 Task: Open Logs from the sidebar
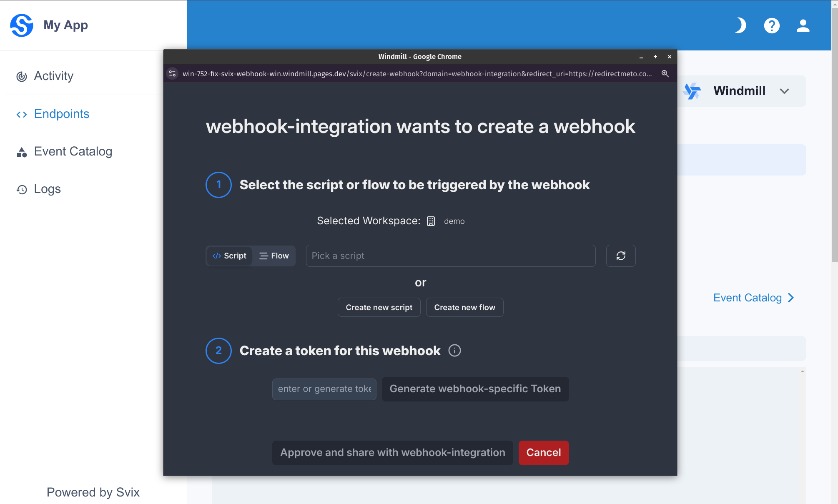click(x=47, y=189)
